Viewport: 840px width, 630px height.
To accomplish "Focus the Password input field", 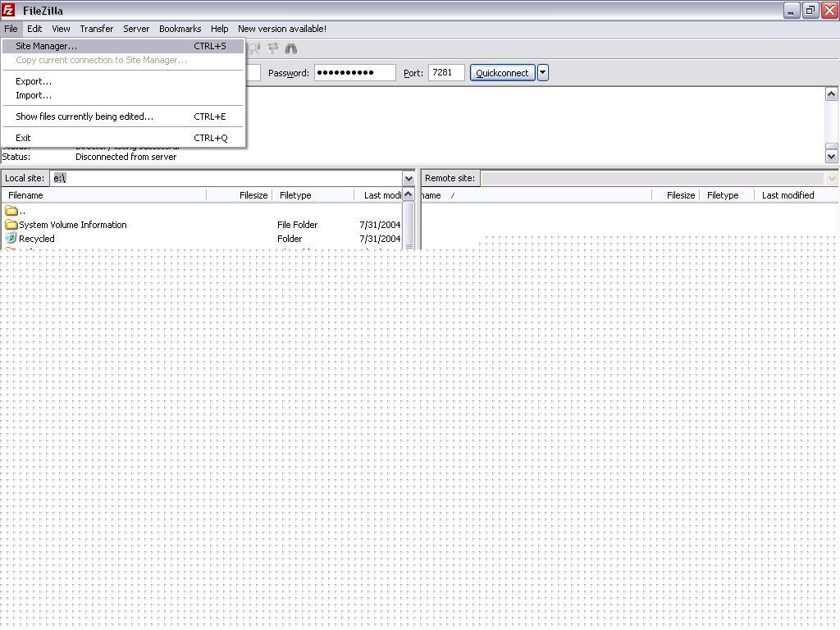I will click(354, 73).
